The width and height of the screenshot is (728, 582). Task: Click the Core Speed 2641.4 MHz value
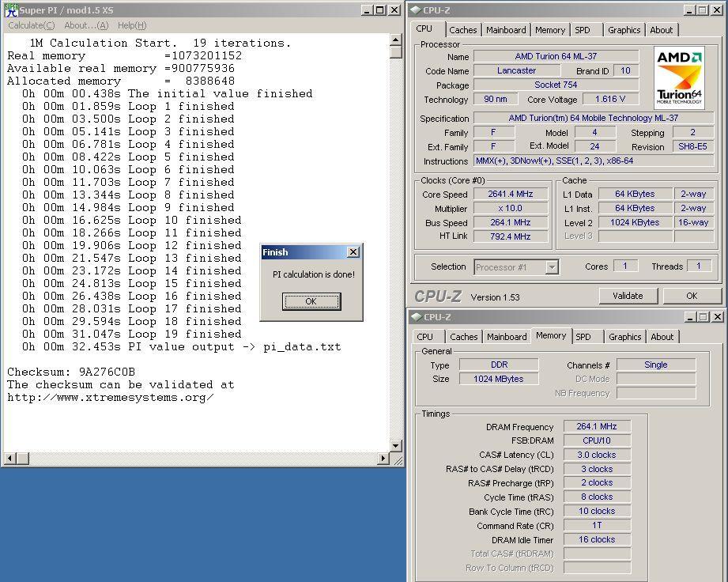pos(511,195)
